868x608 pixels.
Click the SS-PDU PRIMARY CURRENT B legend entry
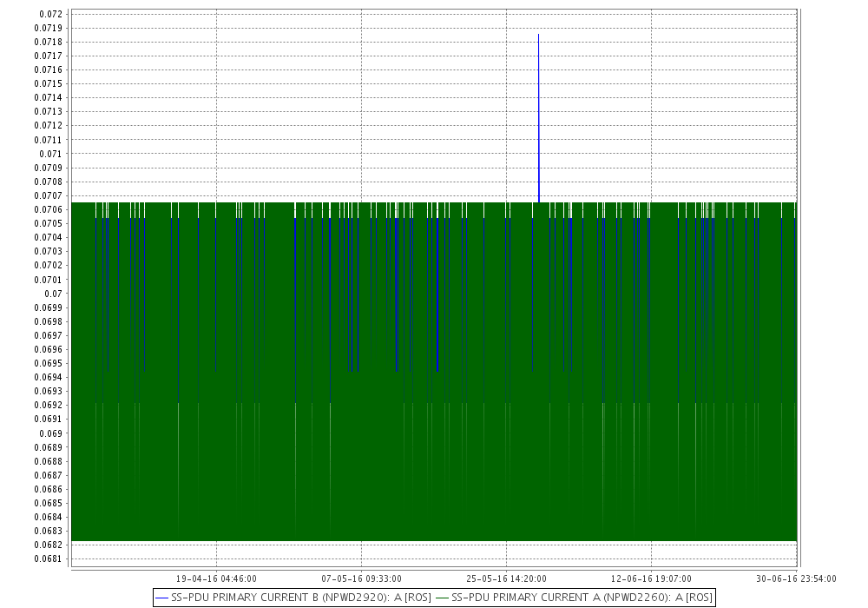pos(293,598)
